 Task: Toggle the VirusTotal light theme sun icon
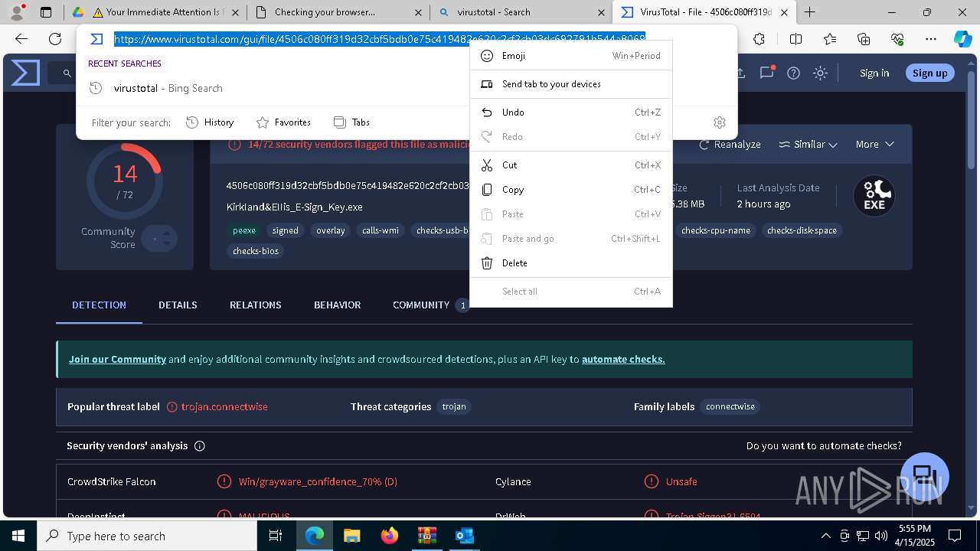(820, 73)
